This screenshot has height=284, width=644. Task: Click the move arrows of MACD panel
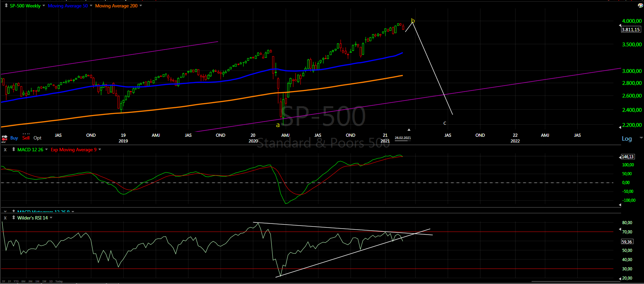pos(13,149)
